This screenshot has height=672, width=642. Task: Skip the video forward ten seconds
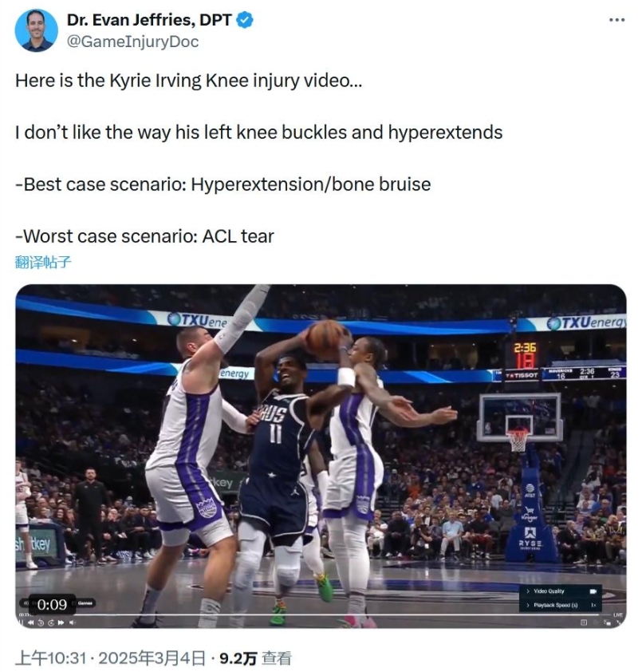click(x=51, y=622)
